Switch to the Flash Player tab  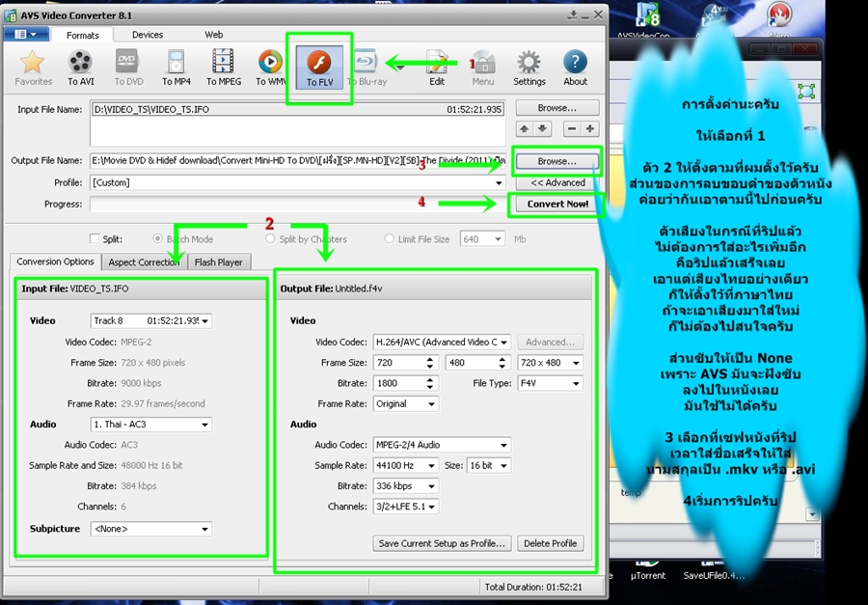[219, 262]
